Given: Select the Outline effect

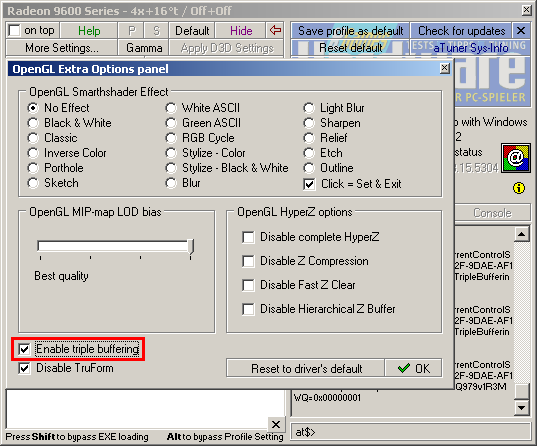Looking at the screenshot, I should 309,168.
